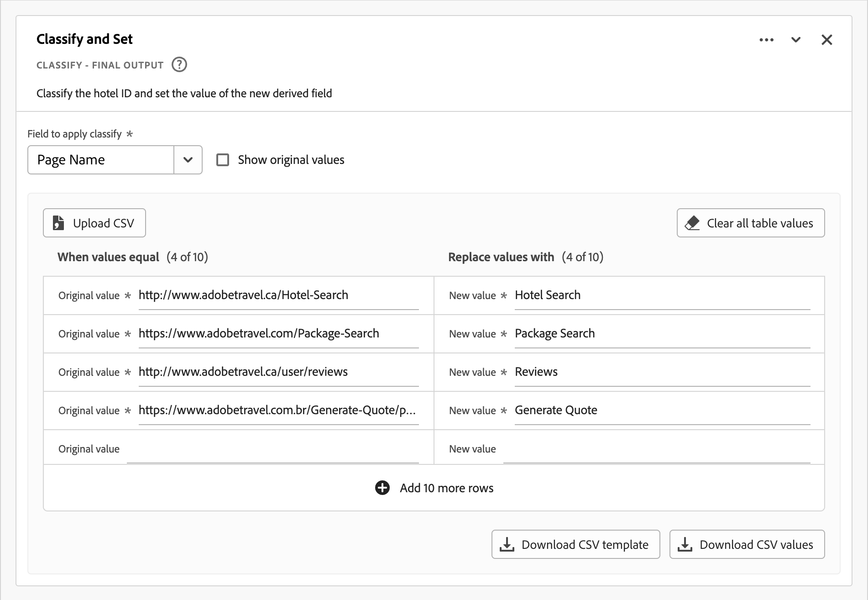The height and width of the screenshot is (600, 868).
Task: Edit the Package Search new value field
Action: [x=662, y=333]
